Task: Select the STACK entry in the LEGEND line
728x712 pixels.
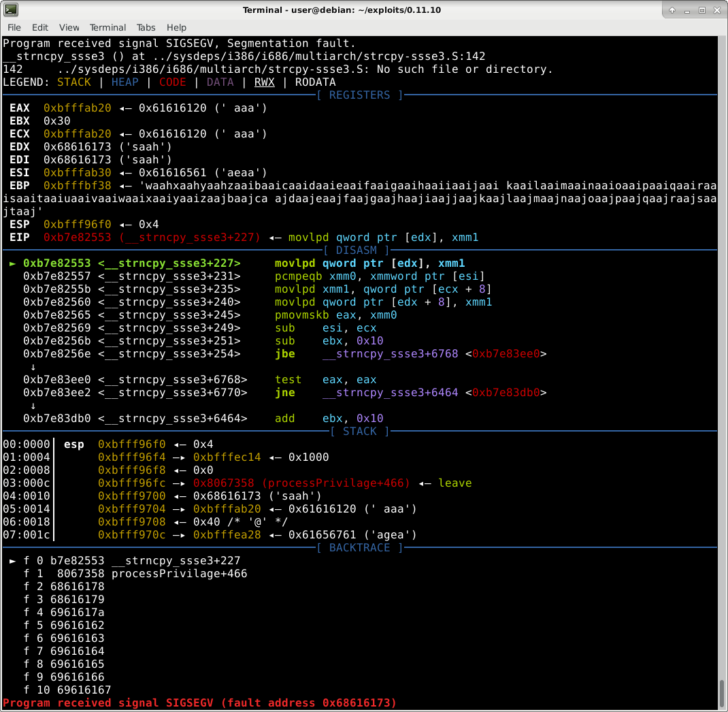Action: [x=73, y=82]
